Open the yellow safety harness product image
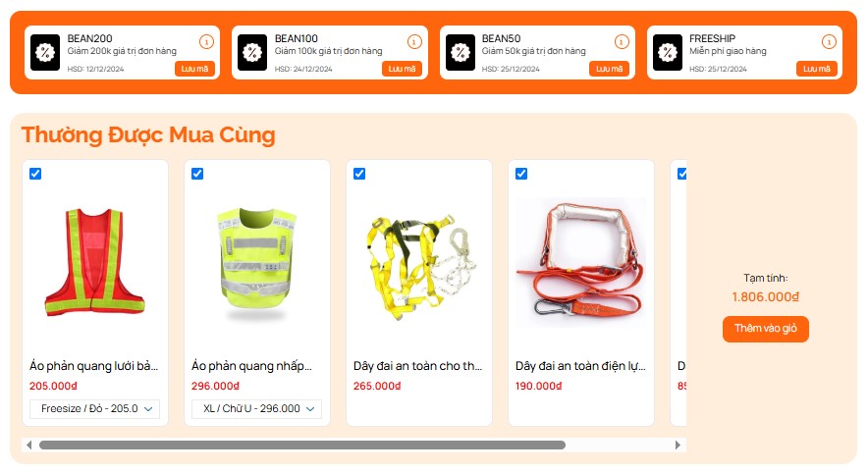Screen dimensions: 868x473 (x=419, y=264)
